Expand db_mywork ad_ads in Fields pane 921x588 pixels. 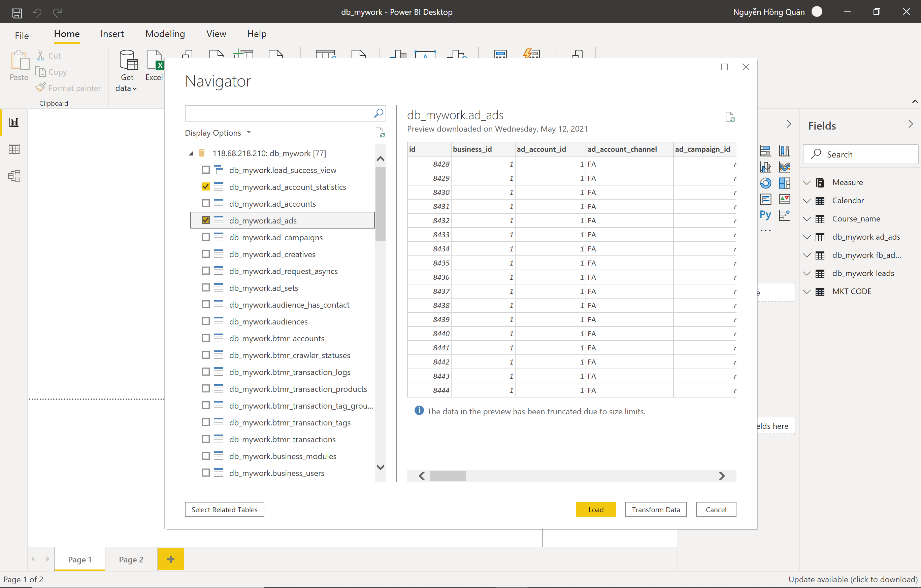click(x=807, y=237)
